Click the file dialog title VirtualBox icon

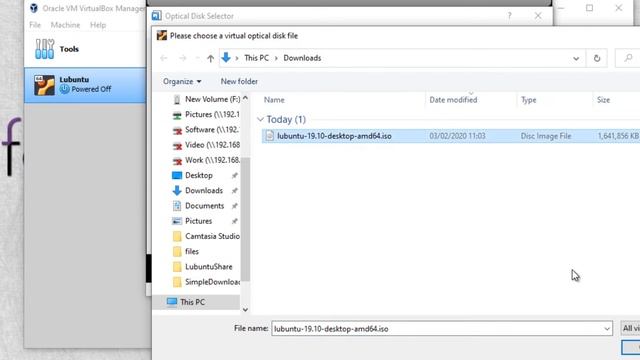point(162,36)
